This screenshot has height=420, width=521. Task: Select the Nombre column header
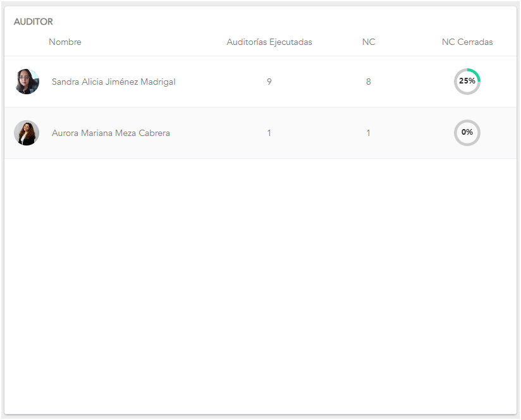click(x=65, y=42)
